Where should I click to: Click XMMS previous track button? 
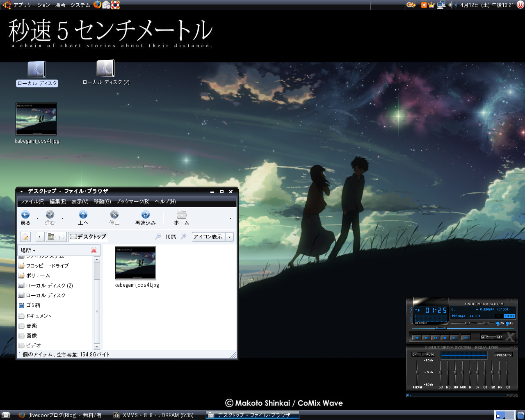point(417,337)
